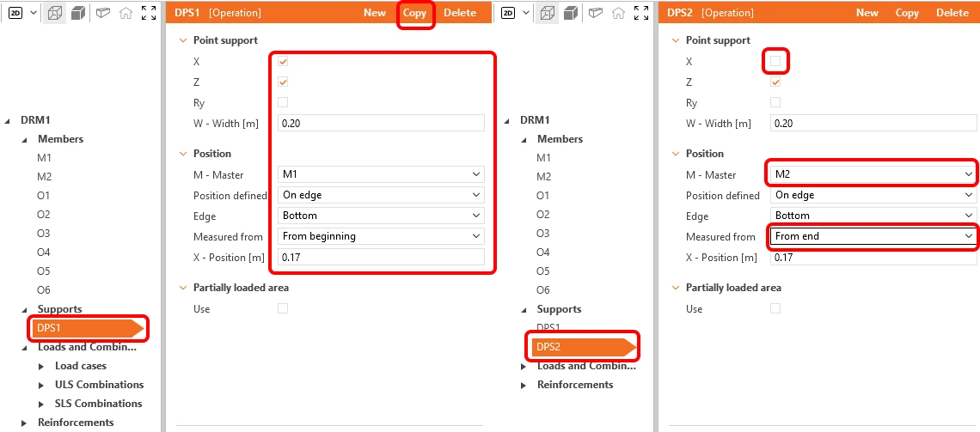
Task: Click Delete in the DPS2 header
Action: (952, 13)
